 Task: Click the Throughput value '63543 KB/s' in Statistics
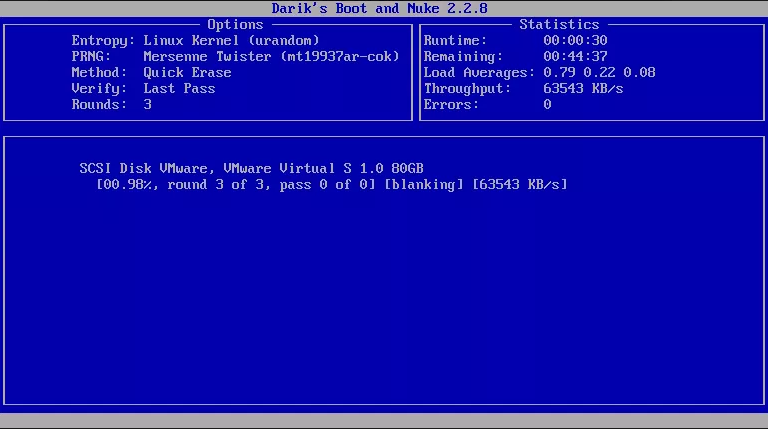click(x=583, y=89)
